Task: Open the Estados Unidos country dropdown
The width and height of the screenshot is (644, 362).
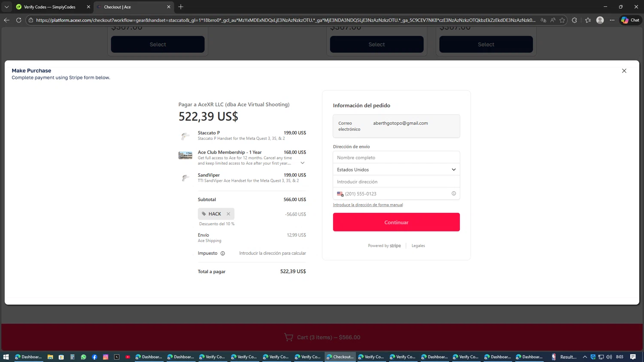Action: pos(396,169)
